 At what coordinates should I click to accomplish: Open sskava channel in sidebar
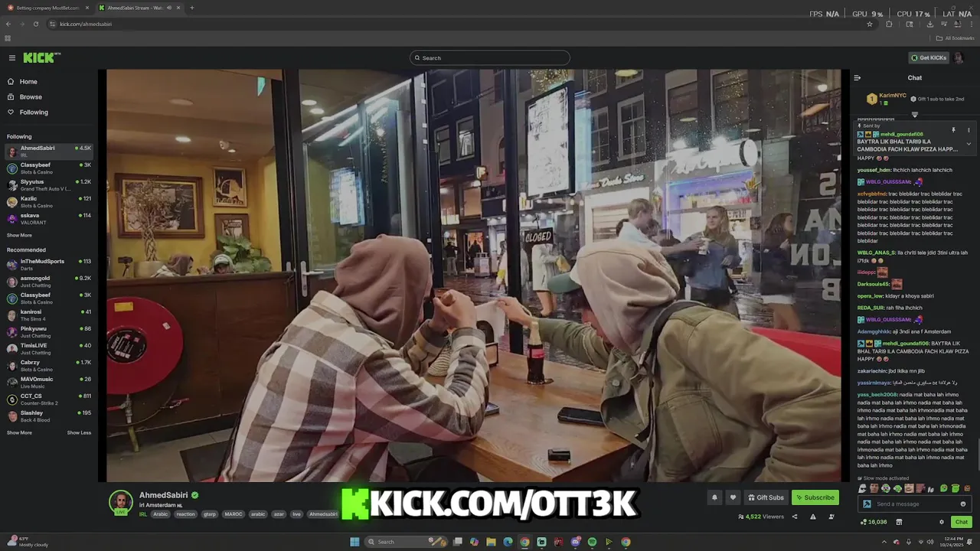point(49,218)
